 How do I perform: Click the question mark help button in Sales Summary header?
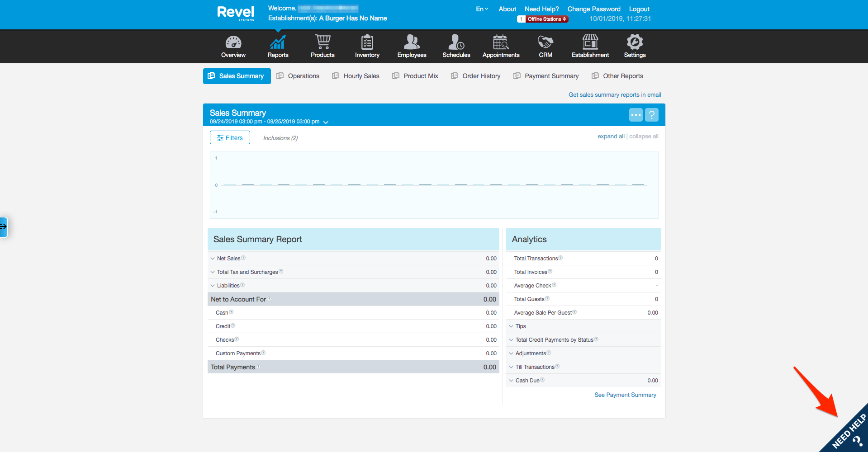click(651, 115)
